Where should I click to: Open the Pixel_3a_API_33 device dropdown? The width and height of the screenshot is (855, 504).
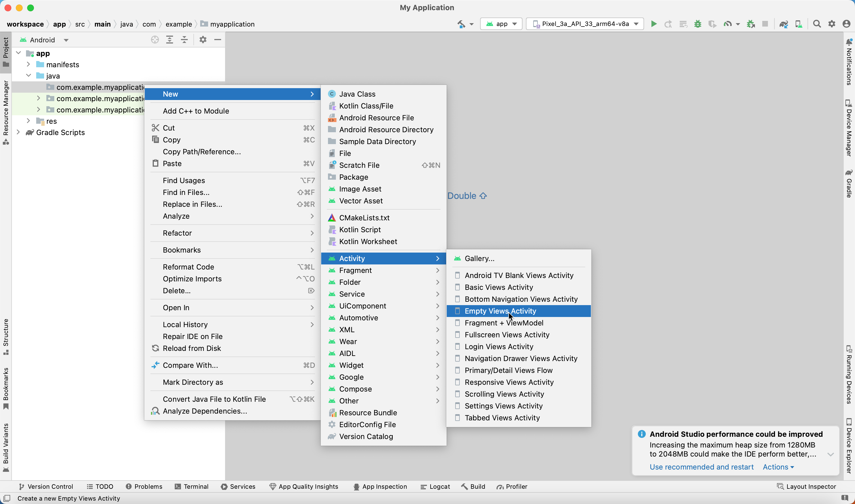(x=585, y=24)
